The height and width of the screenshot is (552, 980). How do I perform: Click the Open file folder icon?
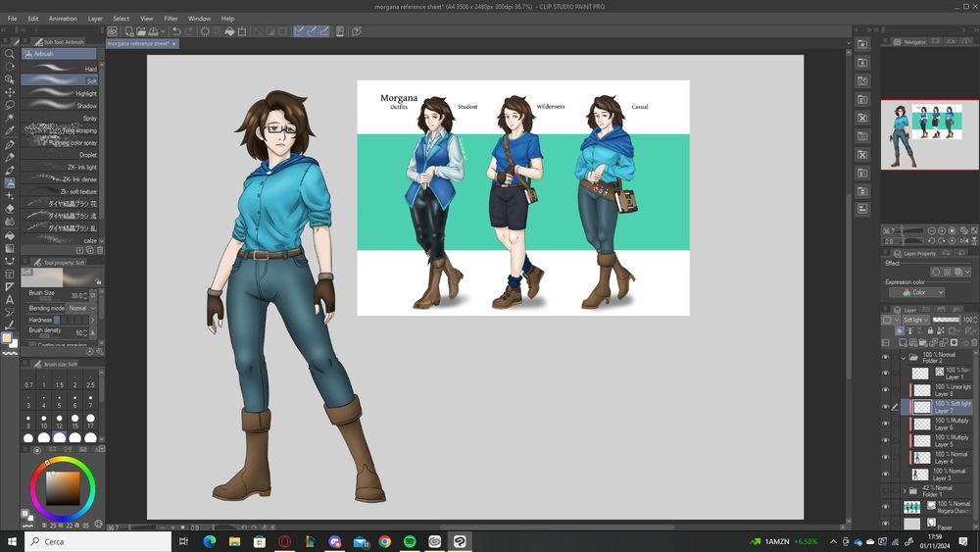[x=142, y=31]
